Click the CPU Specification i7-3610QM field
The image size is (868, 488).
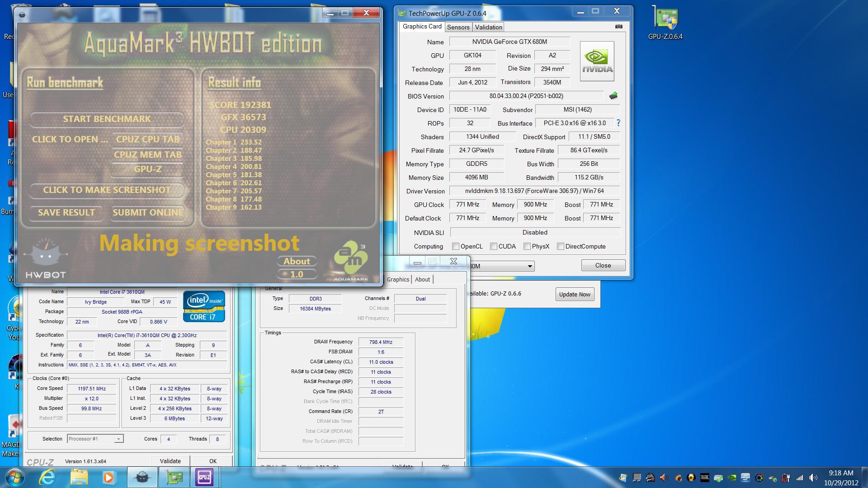click(147, 335)
